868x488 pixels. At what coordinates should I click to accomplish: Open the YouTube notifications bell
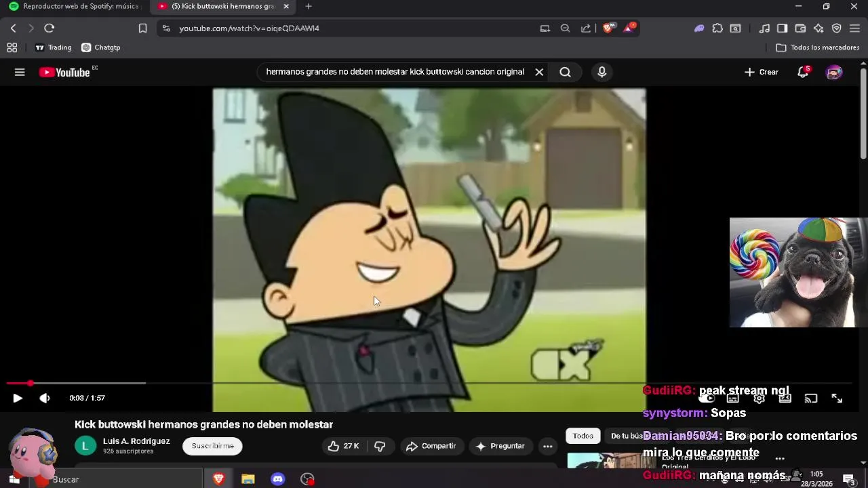[803, 72]
